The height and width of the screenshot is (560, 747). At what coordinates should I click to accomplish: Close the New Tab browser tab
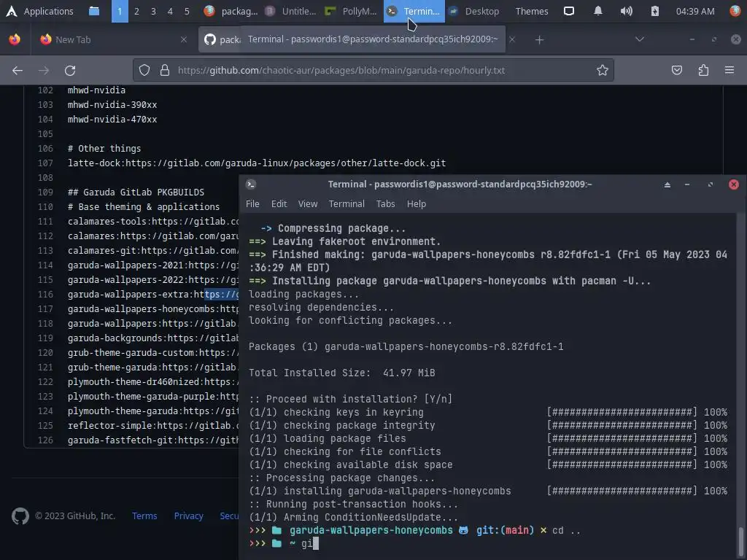tap(184, 39)
